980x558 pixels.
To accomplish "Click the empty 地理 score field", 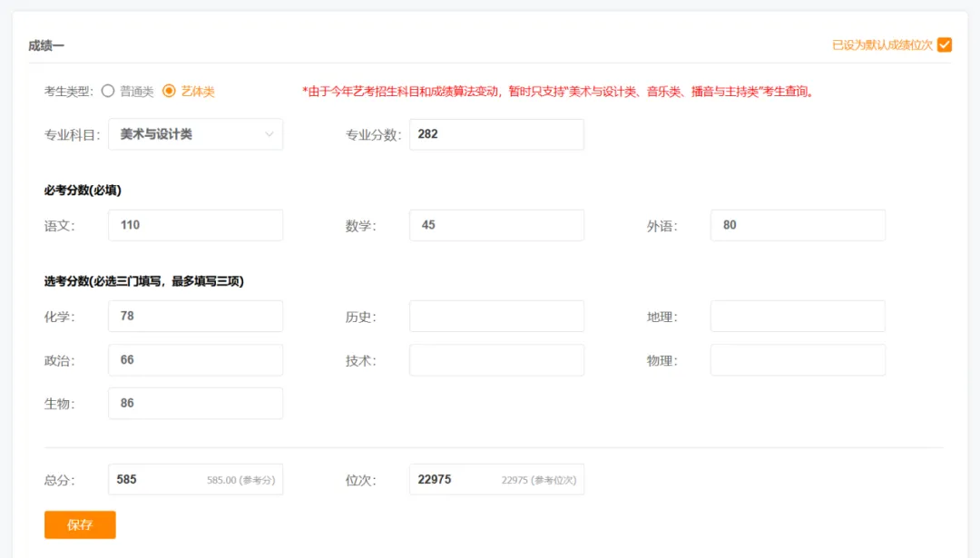I will tap(797, 315).
